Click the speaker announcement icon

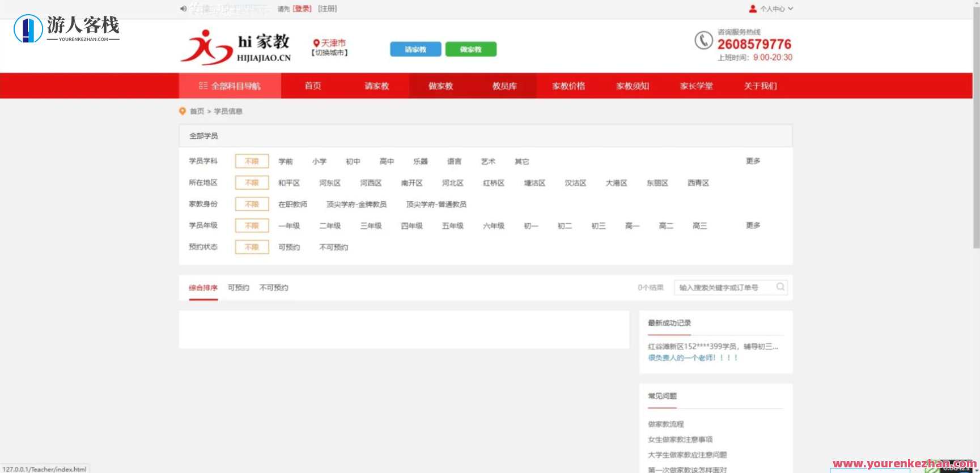click(183, 8)
